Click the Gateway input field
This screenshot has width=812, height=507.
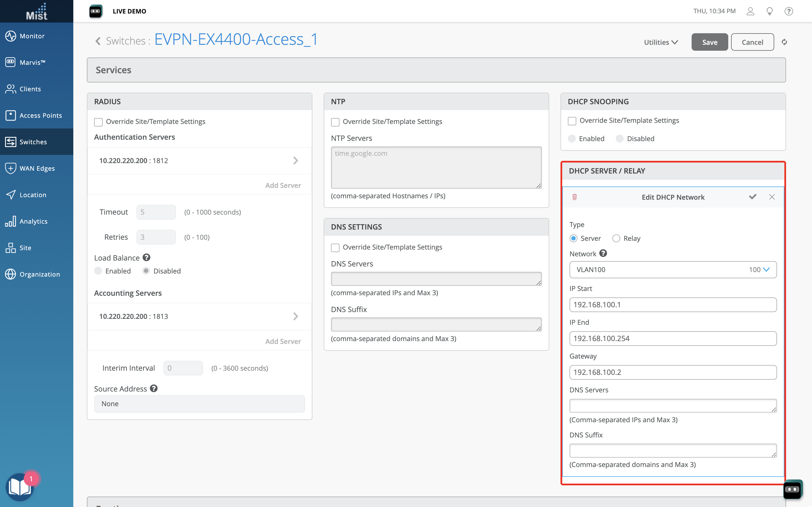[x=673, y=372]
